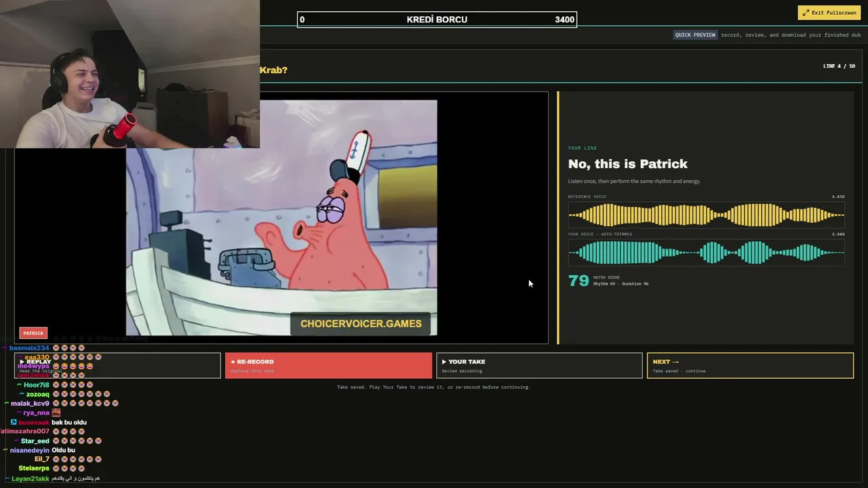The image size is (868, 488).
Task: Click the "Listen once, then perform" instruction text
Action: (x=634, y=181)
